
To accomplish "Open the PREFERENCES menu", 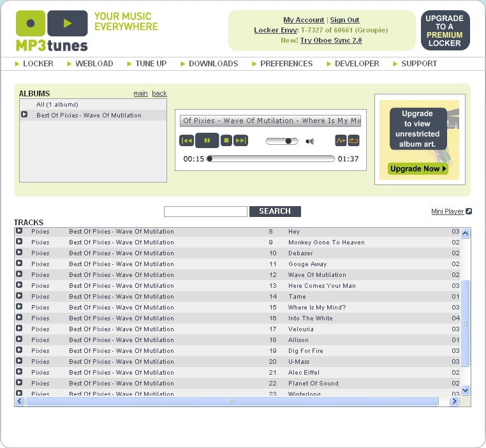I will (286, 64).
